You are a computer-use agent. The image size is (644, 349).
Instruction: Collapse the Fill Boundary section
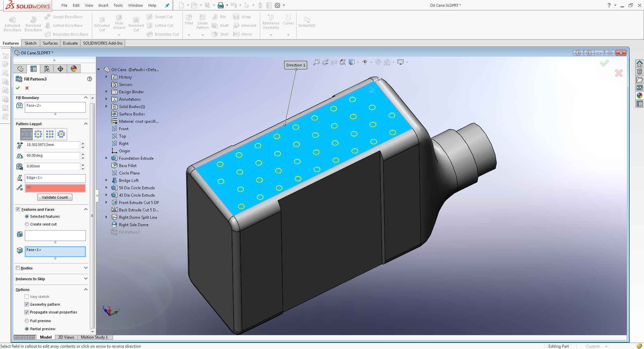point(86,98)
